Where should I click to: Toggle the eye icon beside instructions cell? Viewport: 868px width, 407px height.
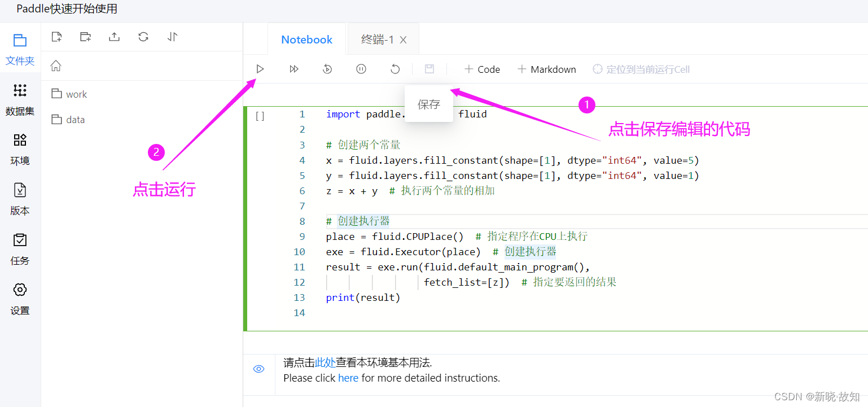[x=259, y=369]
